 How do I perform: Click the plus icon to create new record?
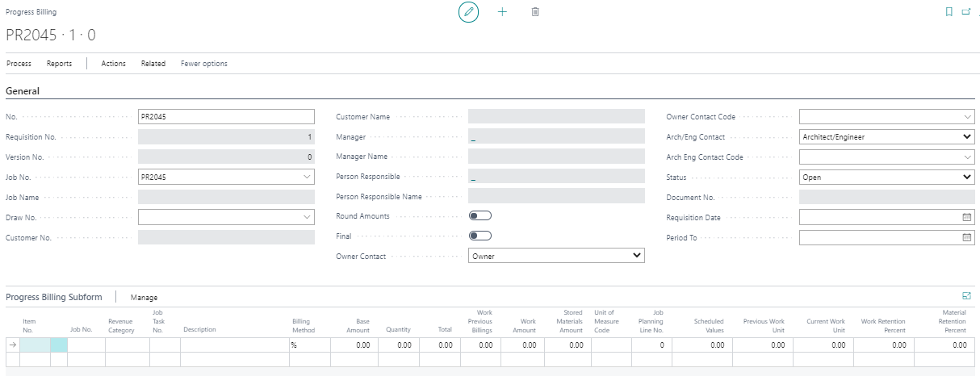point(502,12)
